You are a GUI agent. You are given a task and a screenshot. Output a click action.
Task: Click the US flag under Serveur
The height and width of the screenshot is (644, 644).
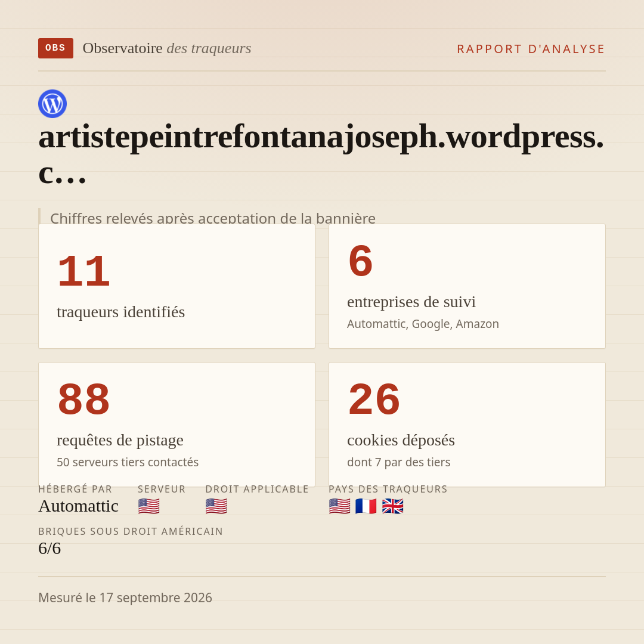click(x=148, y=506)
